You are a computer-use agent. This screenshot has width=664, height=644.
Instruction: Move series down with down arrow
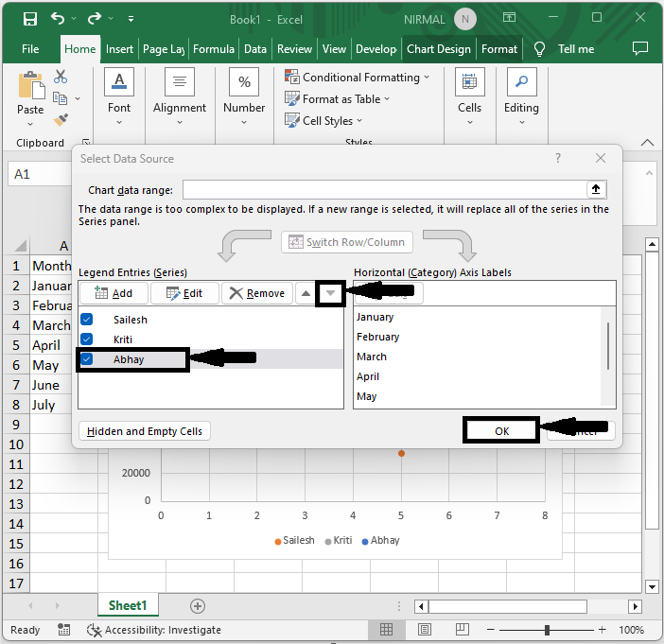[329, 293]
